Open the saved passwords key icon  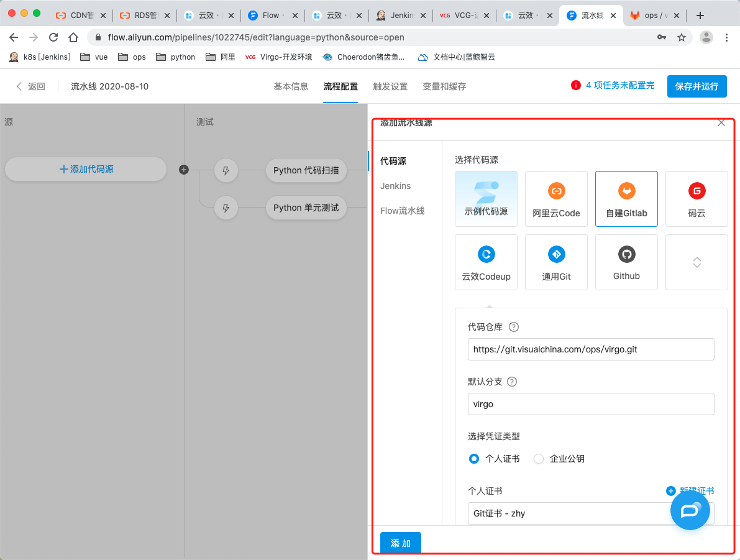[x=662, y=37]
